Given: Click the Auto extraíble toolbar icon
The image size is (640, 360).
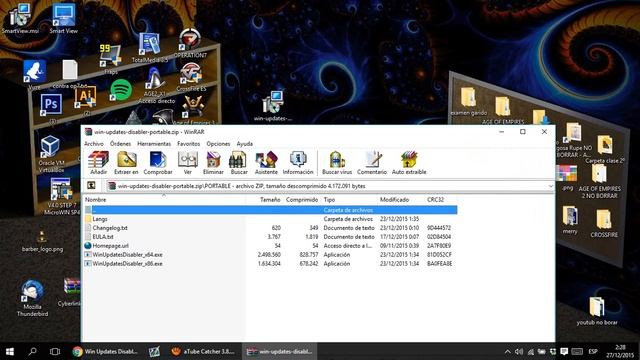Looking at the screenshot, I should coord(409,162).
